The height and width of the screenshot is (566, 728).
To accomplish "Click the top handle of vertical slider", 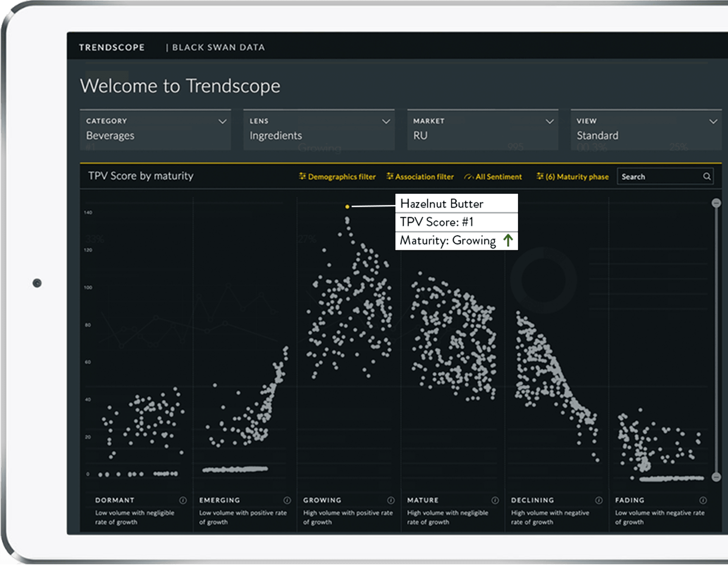I will [716, 203].
